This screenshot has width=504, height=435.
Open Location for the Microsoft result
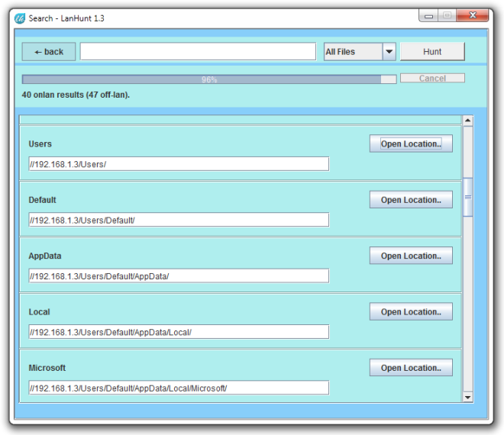[411, 368]
